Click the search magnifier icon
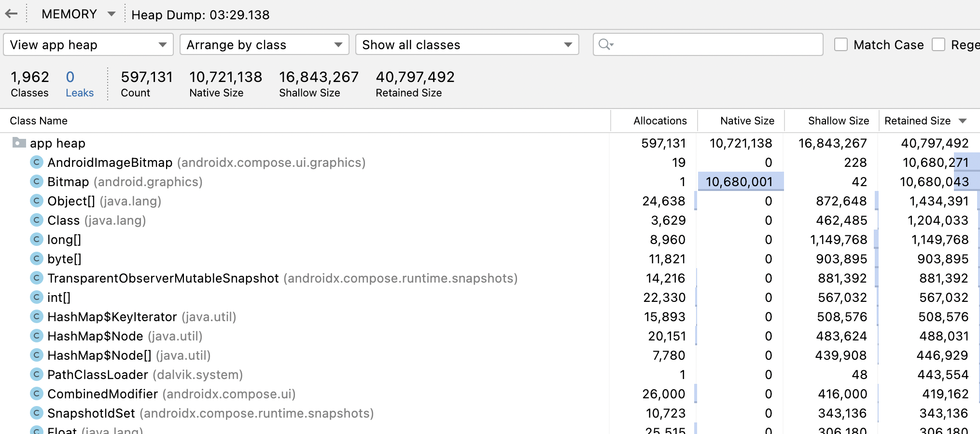 point(605,44)
